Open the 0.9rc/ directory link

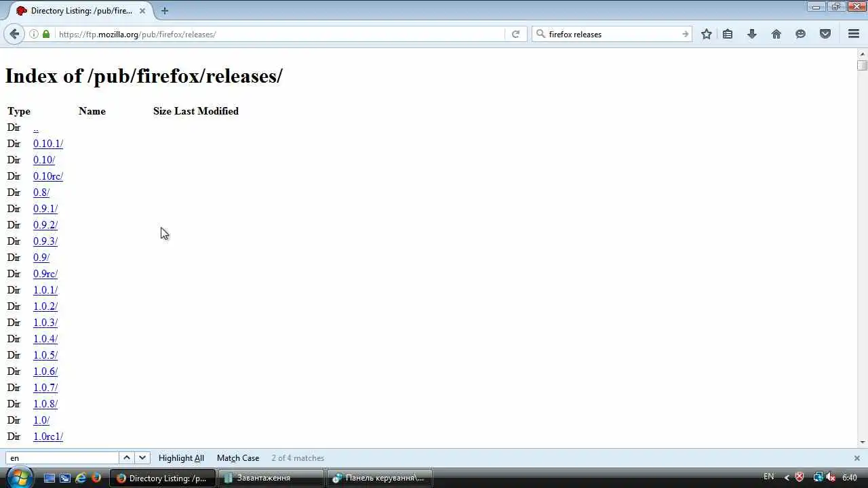pos(45,274)
